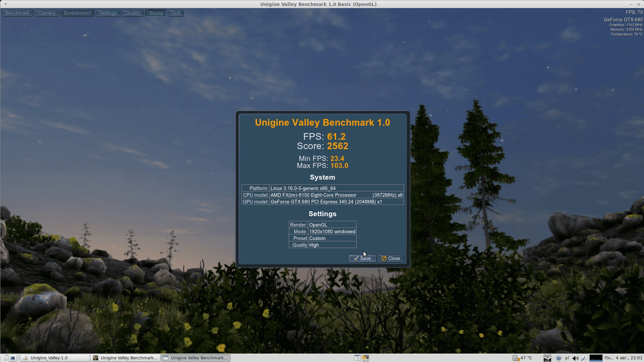Click the Render value OpenGL
644x362 pixels.
(x=332, y=225)
